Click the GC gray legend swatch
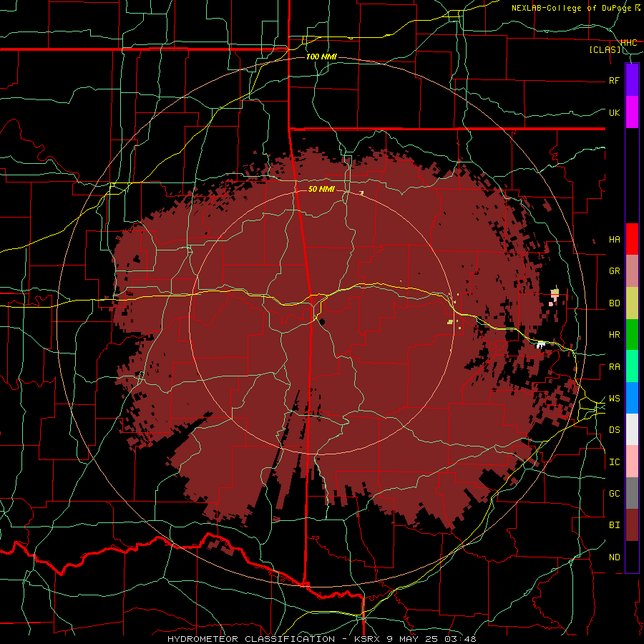Viewport: 644px width, 644px height. point(632,493)
